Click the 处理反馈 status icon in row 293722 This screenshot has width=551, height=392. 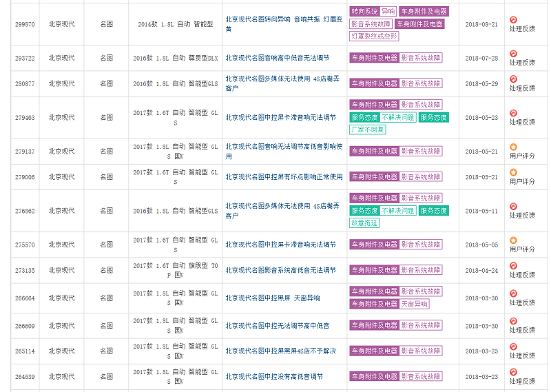point(513,54)
